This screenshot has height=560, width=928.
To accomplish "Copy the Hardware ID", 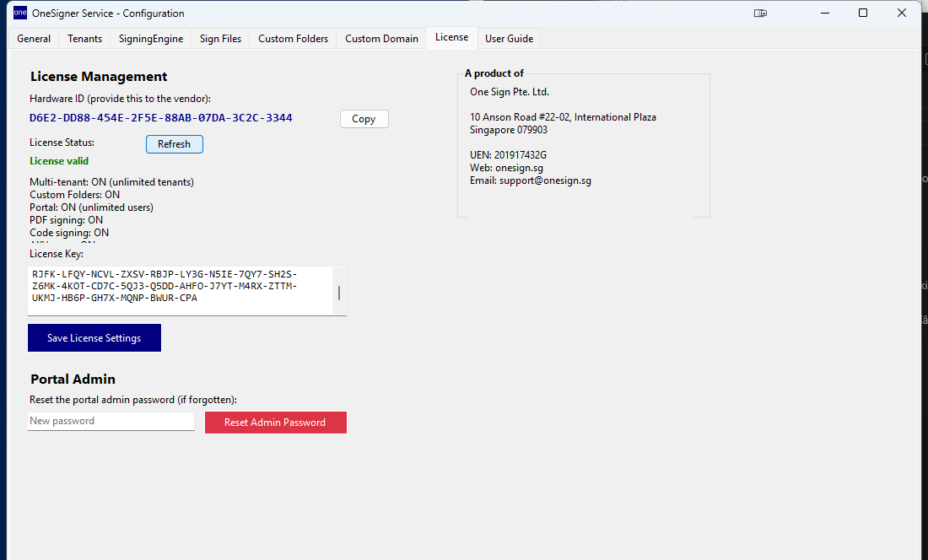I will [x=364, y=119].
